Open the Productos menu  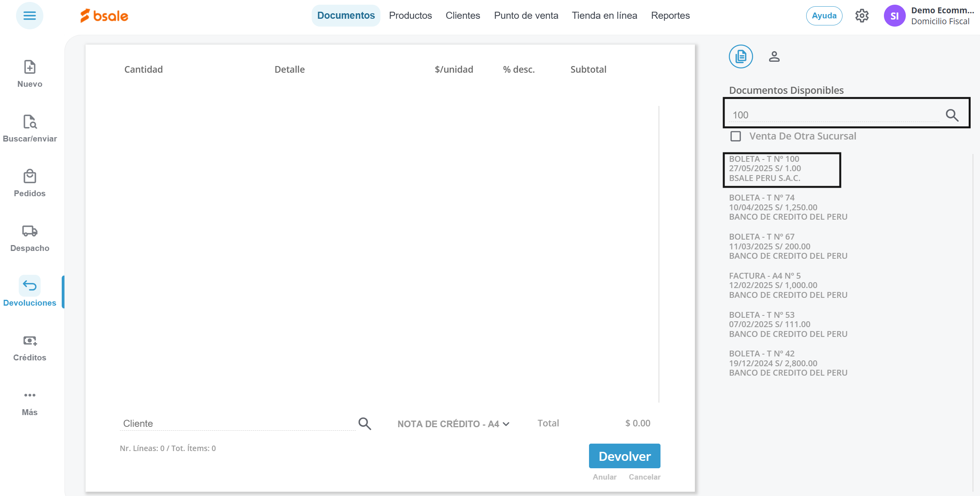tap(410, 16)
